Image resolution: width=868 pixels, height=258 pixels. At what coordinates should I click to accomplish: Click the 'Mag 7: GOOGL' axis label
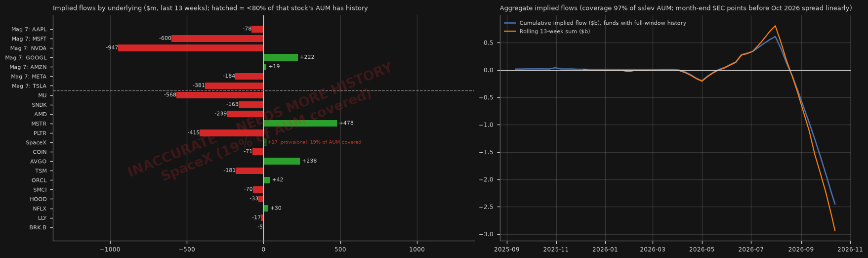26,58
